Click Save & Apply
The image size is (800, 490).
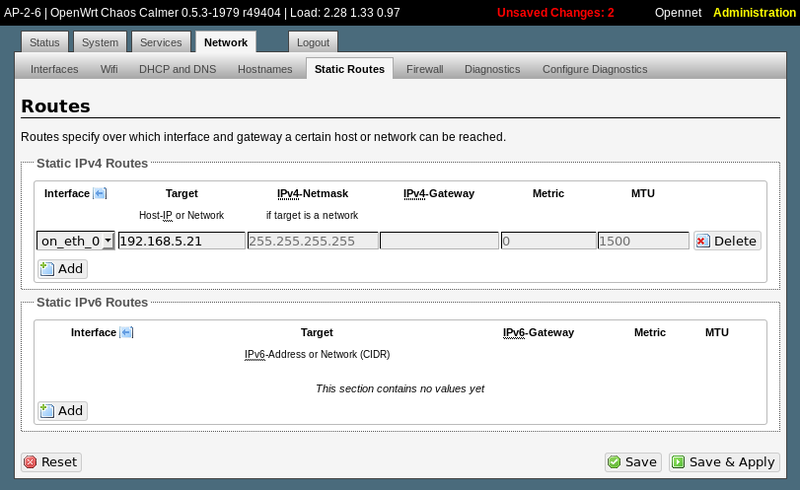point(724,462)
